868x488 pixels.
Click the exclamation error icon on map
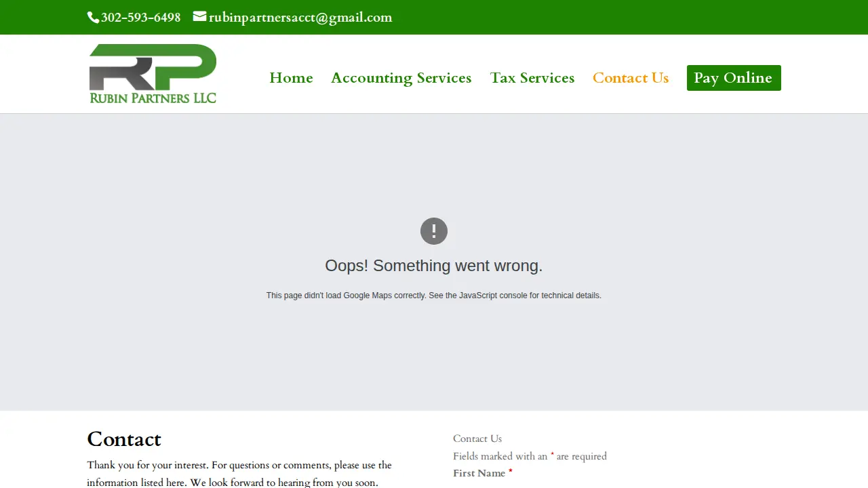(x=434, y=231)
